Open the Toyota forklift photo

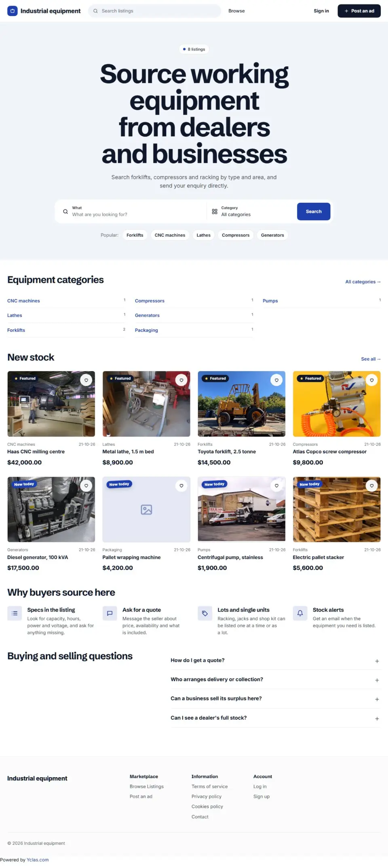coord(242,404)
